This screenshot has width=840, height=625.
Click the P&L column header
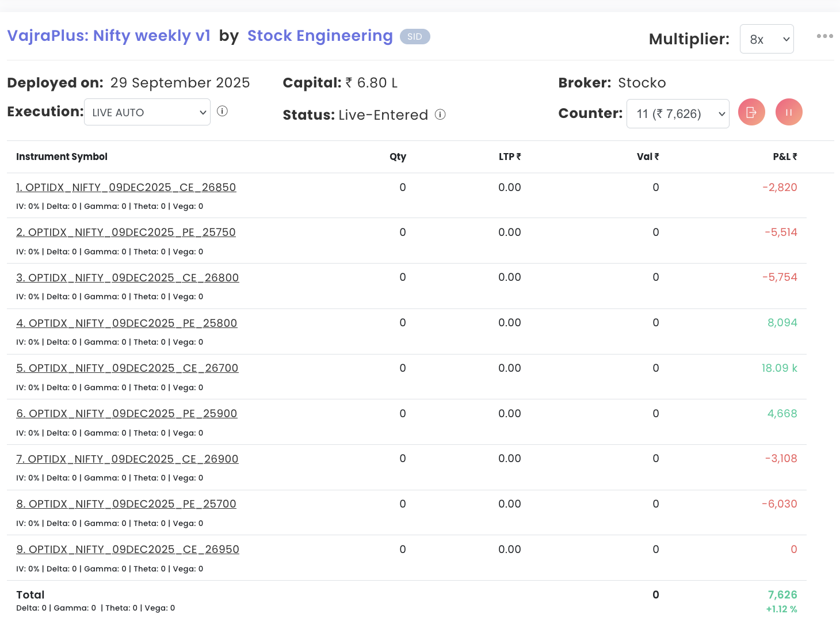point(785,157)
